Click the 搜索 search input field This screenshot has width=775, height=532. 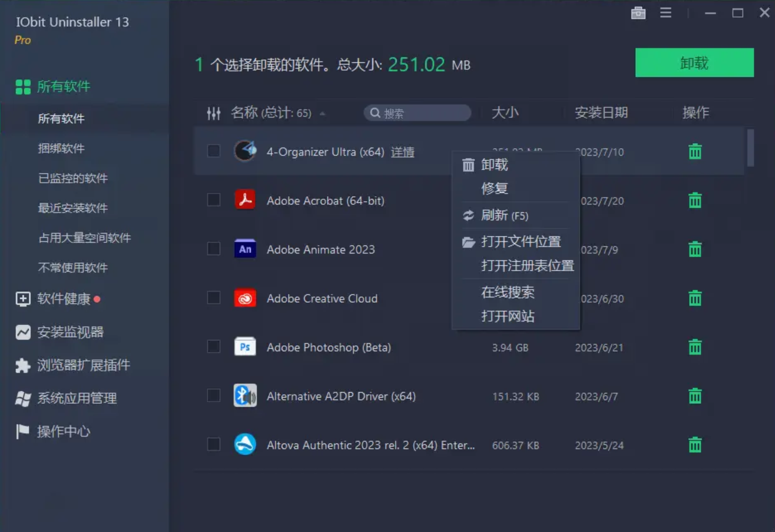pyautogui.click(x=417, y=113)
